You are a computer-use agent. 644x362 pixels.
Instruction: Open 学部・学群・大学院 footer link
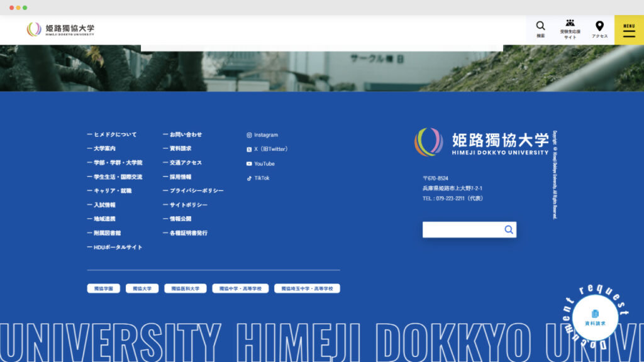point(114,163)
